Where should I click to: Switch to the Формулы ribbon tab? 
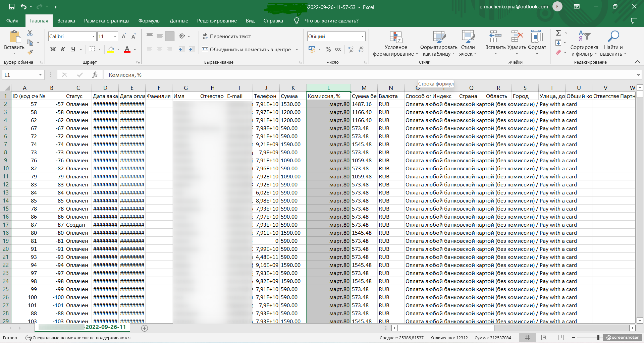[149, 21]
